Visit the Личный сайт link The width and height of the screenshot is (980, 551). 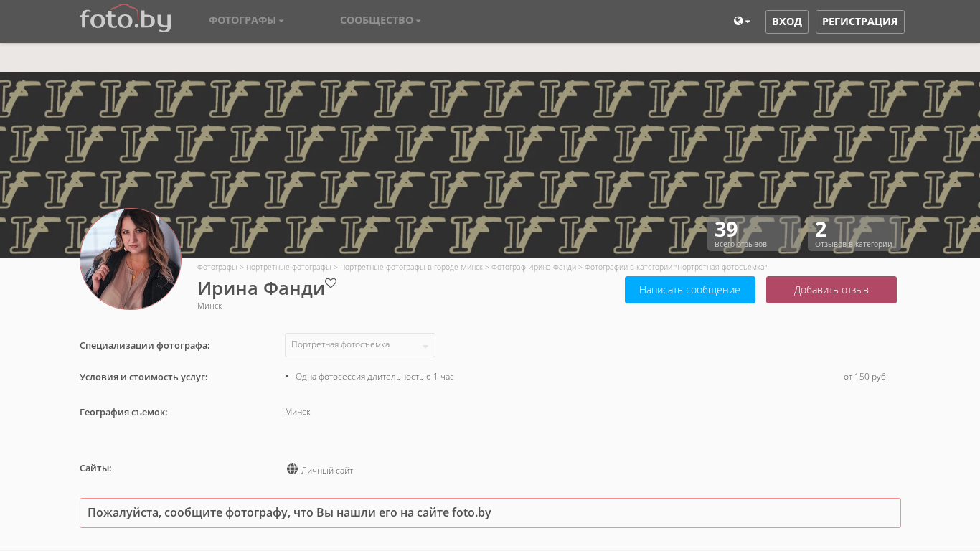[327, 471]
